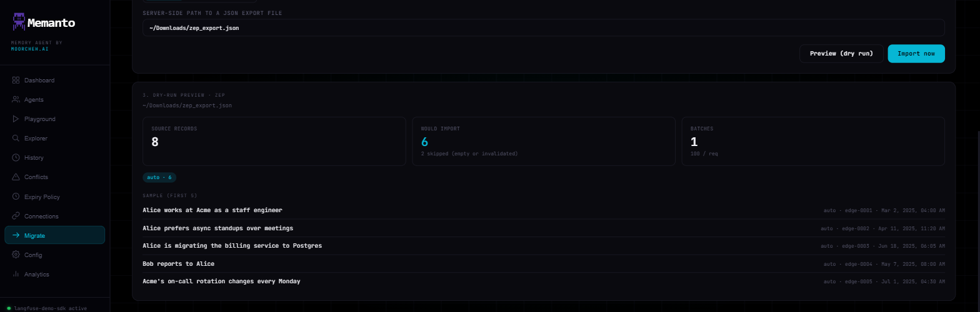This screenshot has width=980, height=312.
Task: Click the auto · 6 tag chip
Action: pyautogui.click(x=159, y=177)
